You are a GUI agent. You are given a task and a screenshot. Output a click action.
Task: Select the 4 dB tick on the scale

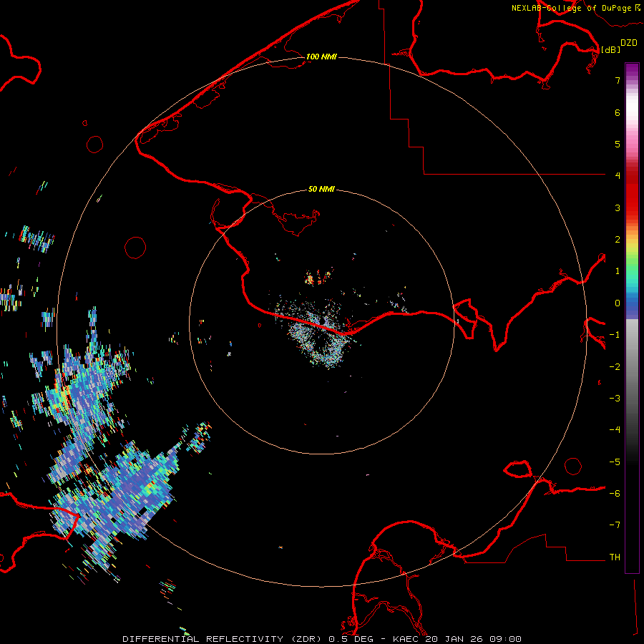[618, 175]
